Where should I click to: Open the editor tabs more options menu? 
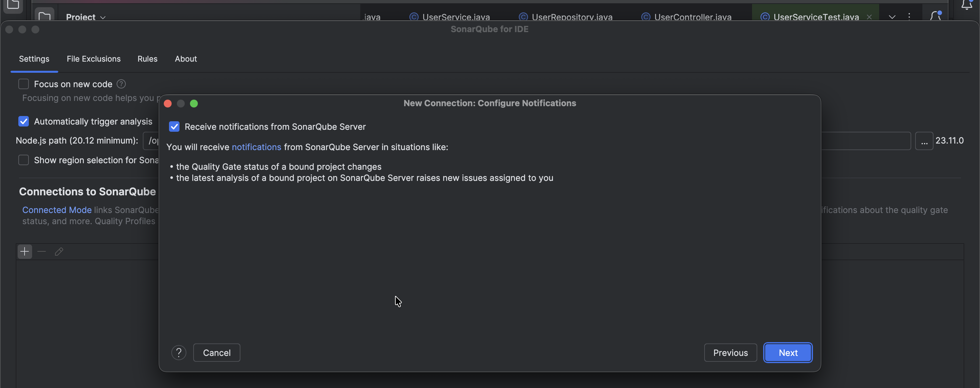[909, 16]
